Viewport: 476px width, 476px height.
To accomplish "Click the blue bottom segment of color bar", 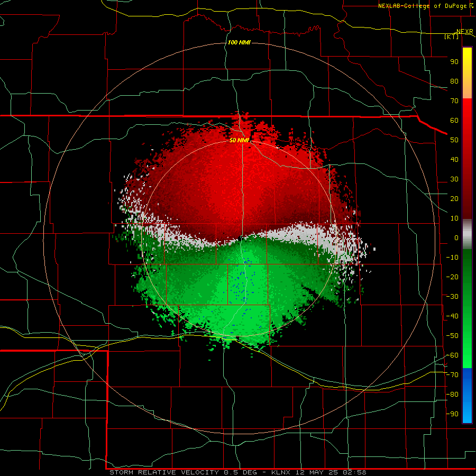I will pyautogui.click(x=467, y=396).
